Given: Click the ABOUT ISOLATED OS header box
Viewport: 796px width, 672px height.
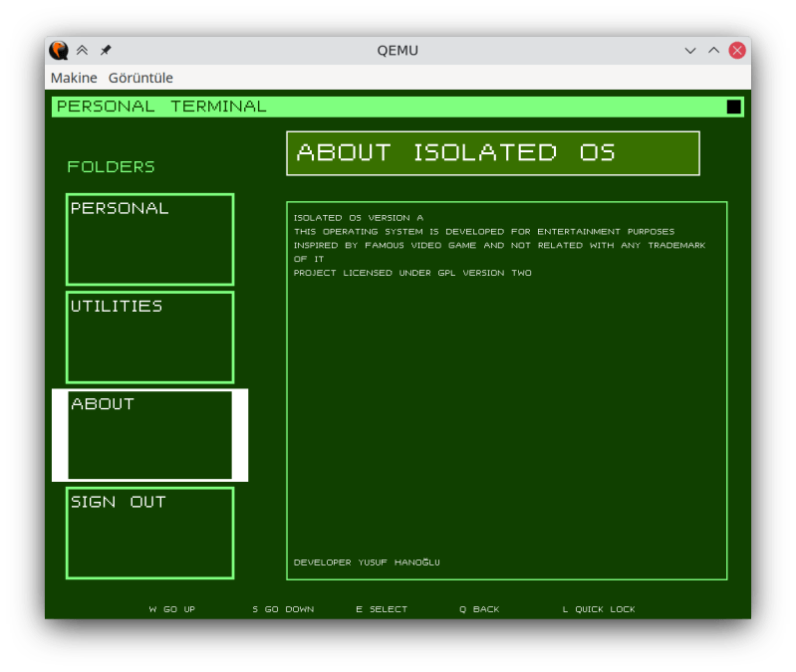Looking at the screenshot, I should tap(493, 153).
